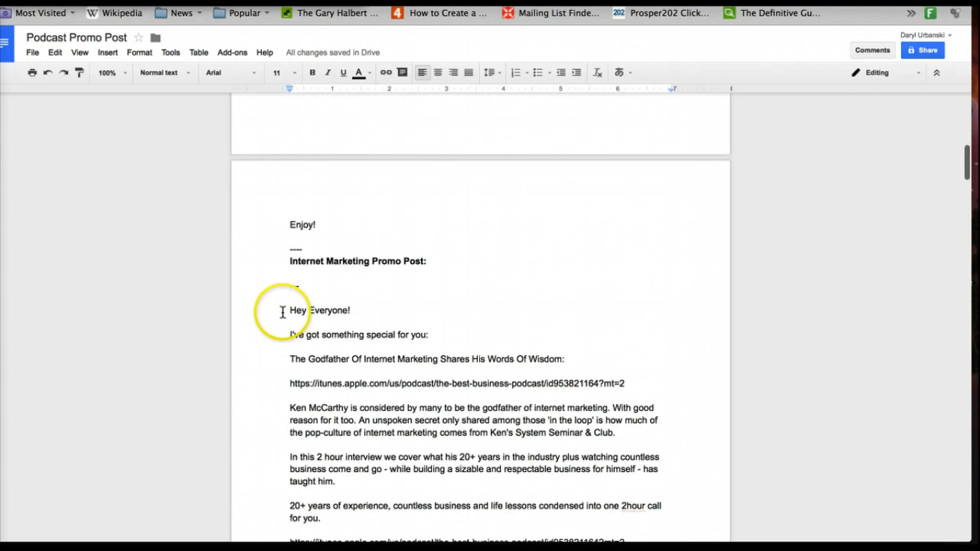Open the Docs home blue sidebar icon
980x551 pixels.
6,44
